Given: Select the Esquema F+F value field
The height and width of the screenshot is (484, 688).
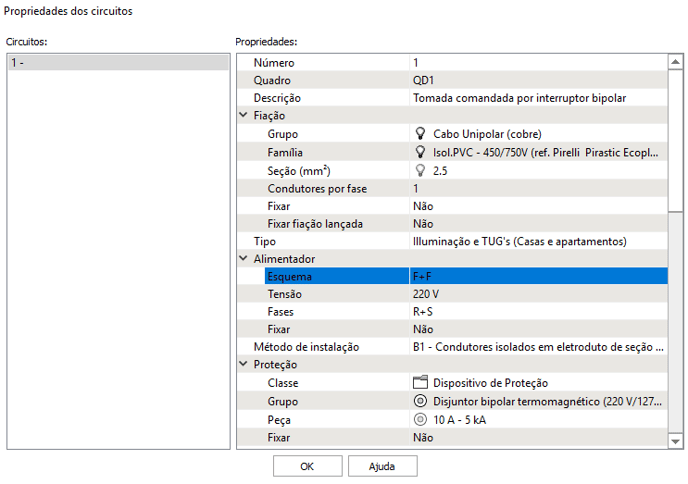Looking at the screenshot, I should 537,277.
